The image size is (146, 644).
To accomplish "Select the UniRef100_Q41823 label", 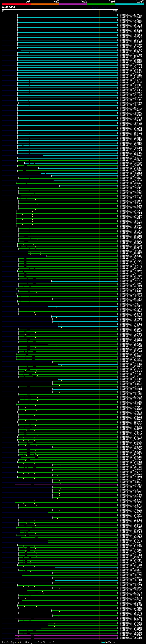I will click(131, 186).
